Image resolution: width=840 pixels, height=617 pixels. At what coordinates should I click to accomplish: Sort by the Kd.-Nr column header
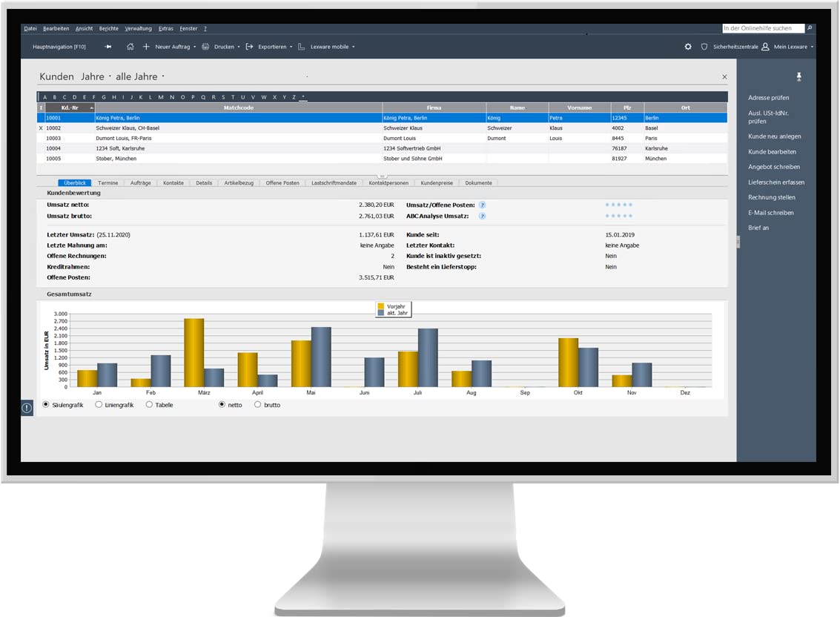(70, 108)
